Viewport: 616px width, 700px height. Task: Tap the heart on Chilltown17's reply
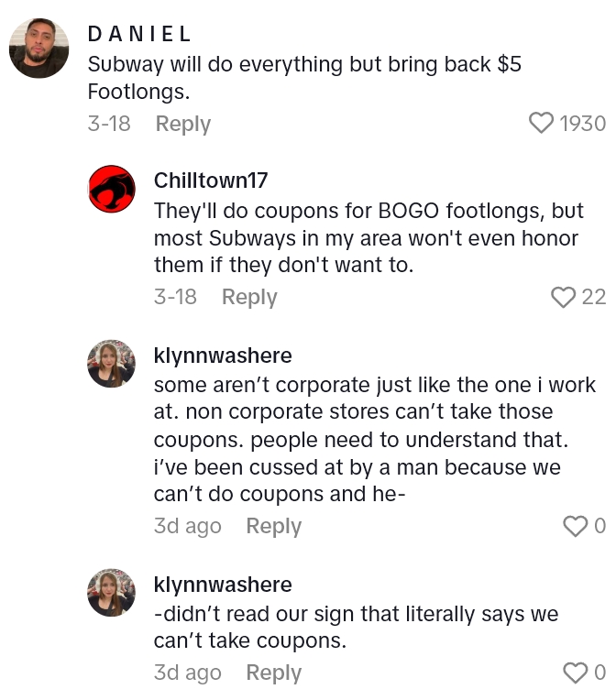[562, 297]
